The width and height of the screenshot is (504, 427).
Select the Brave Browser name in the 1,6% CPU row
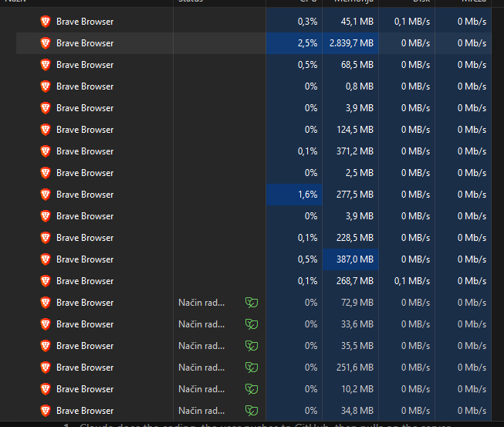(x=85, y=195)
